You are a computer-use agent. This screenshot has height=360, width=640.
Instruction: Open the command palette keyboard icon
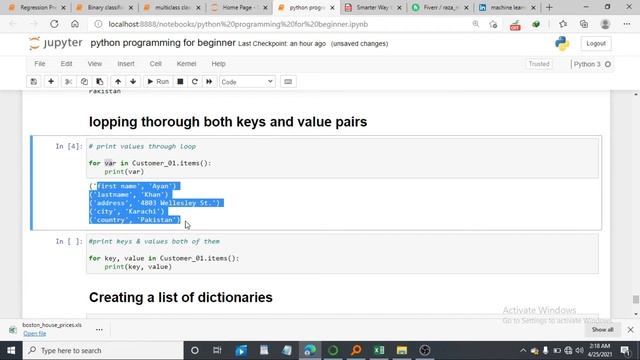pyautogui.click(x=288, y=82)
